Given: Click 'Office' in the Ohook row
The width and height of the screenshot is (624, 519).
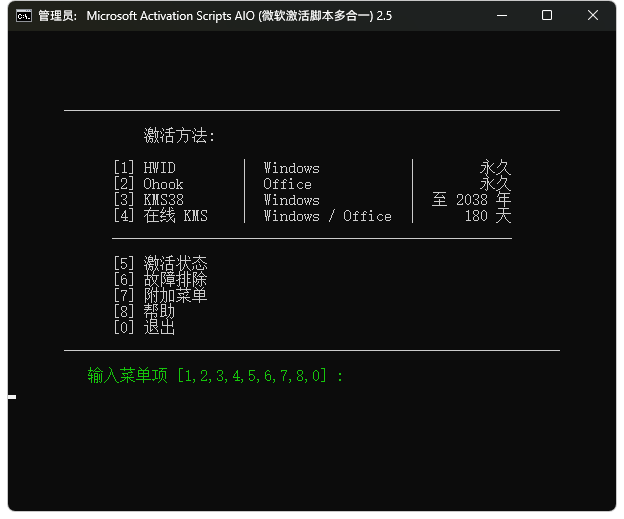Looking at the screenshot, I should pyautogui.click(x=287, y=184).
